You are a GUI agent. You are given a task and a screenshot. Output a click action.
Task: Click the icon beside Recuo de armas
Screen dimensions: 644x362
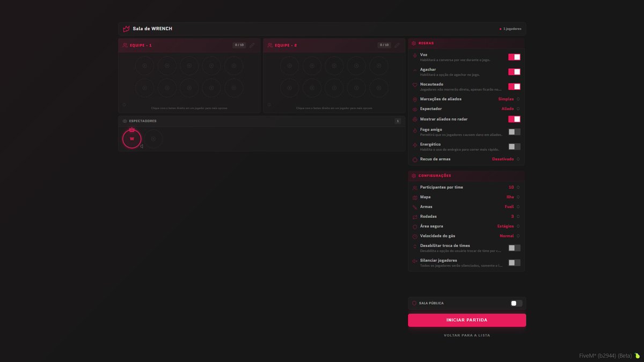coord(415,159)
